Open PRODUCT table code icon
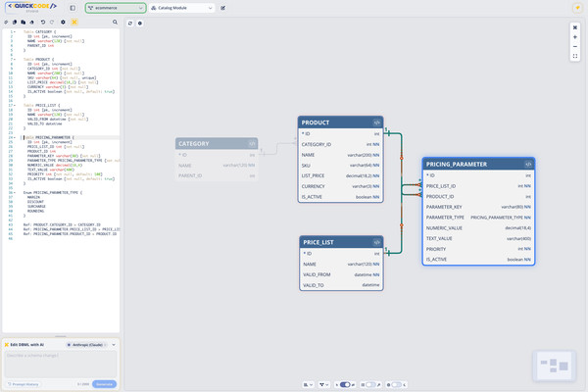The image size is (588, 392). [376, 122]
